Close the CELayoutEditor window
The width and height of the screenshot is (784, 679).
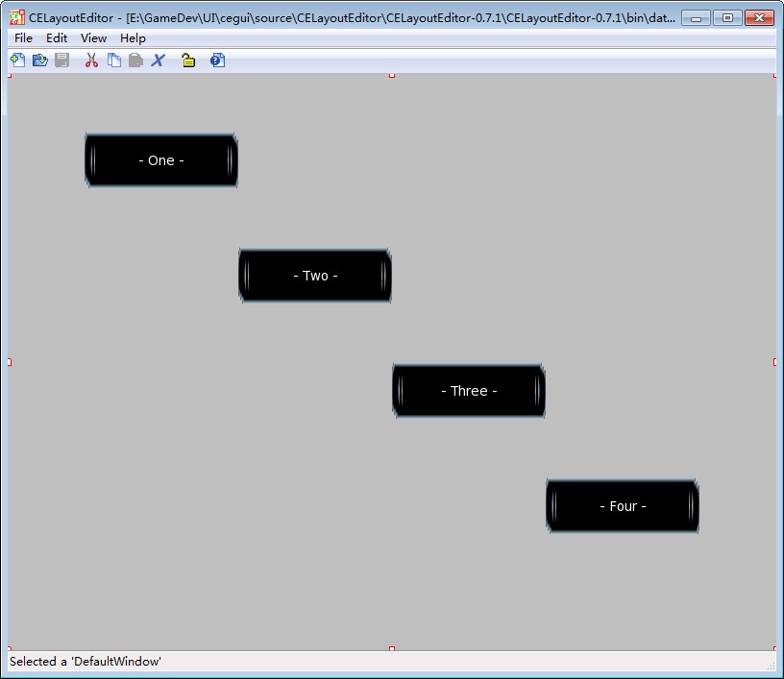tap(759, 18)
